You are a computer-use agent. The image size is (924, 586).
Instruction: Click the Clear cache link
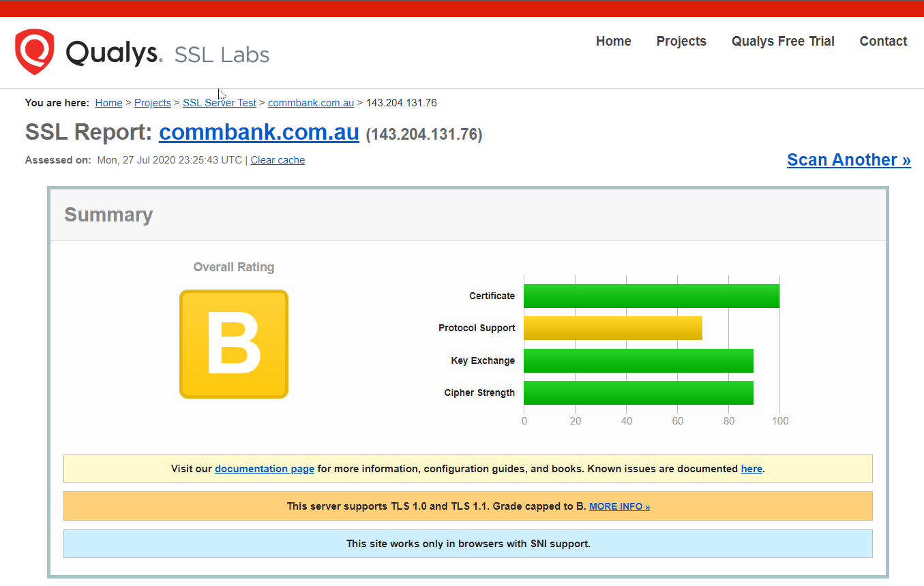(x=278, y=160)
